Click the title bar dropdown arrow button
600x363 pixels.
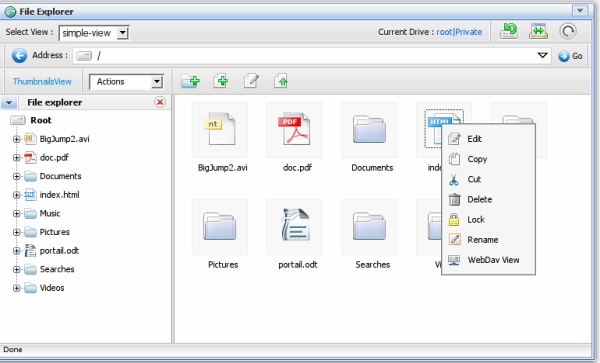(580, 10)
